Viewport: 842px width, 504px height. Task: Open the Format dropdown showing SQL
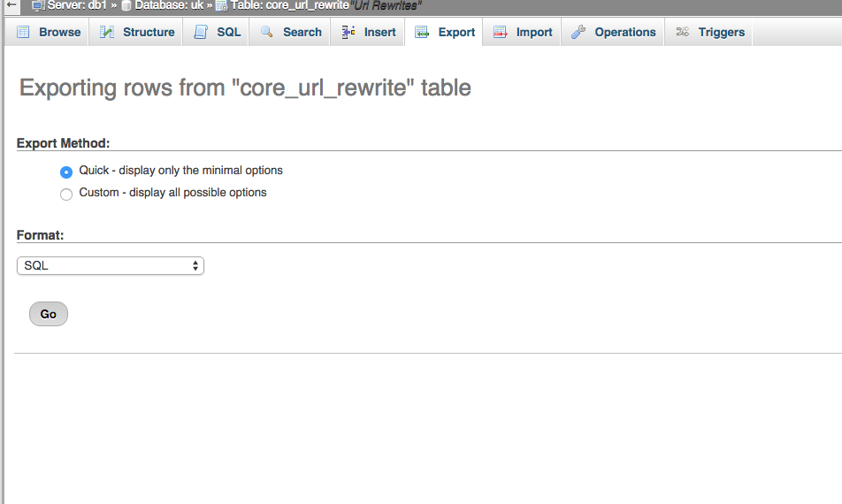(111, 265)
